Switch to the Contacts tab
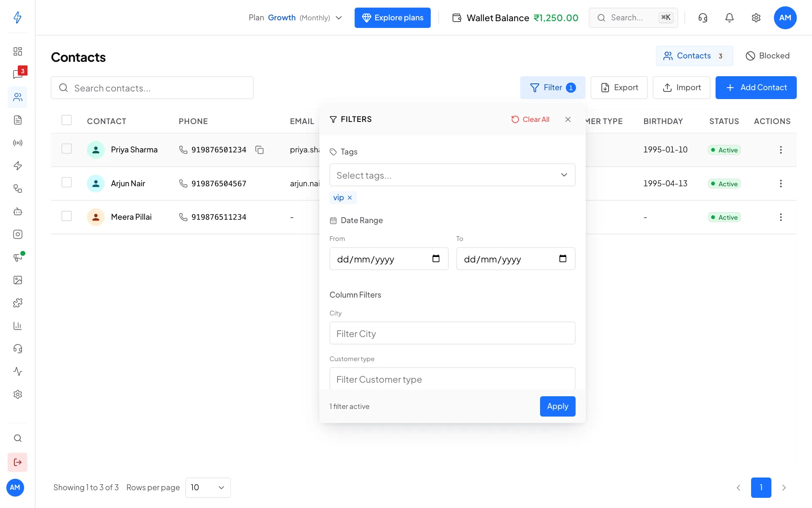 694,56
